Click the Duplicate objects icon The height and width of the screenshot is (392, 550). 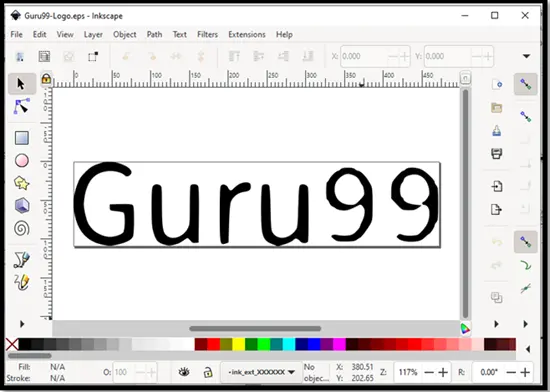click(497, 297)
